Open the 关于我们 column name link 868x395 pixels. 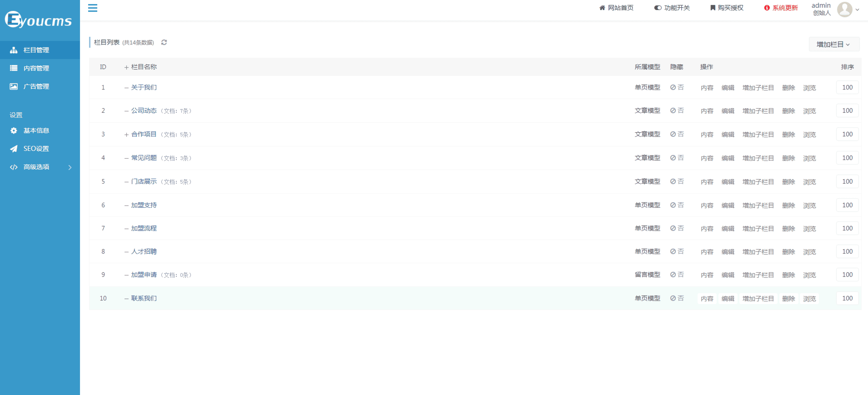[144, 87]
